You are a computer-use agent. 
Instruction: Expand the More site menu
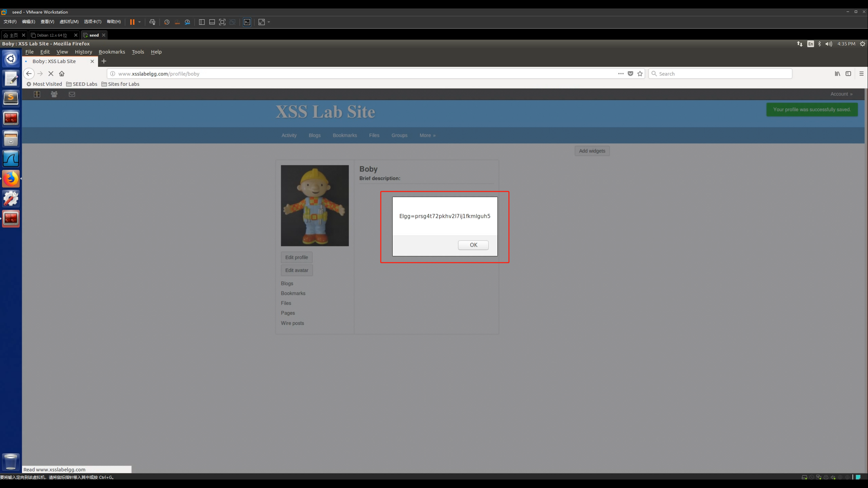click(427, 135)
